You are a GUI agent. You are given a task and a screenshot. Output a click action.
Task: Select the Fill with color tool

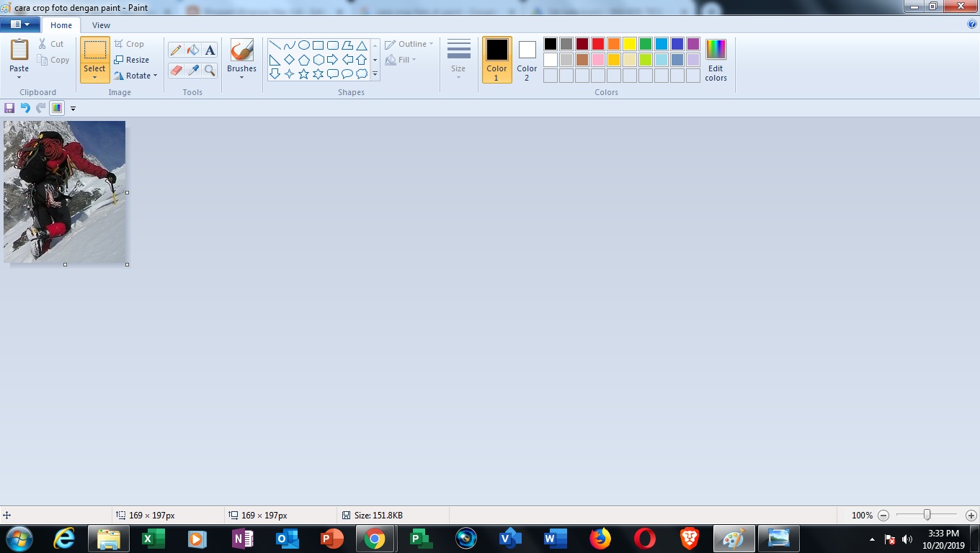192,50
